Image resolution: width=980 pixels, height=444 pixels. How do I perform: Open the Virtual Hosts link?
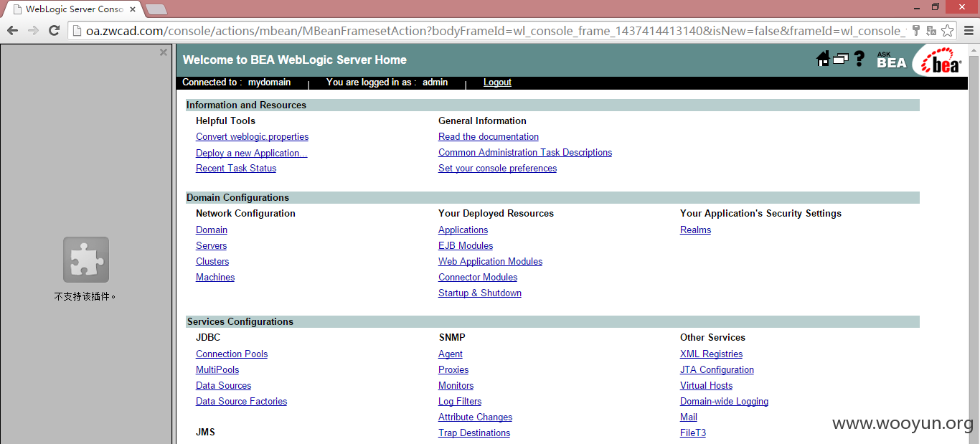point(706,385)
